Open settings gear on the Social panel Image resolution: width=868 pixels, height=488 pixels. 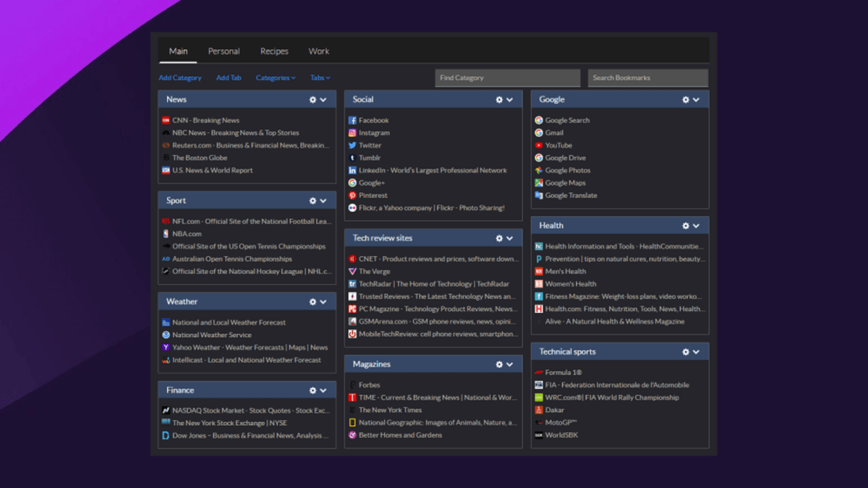(498, 99)
